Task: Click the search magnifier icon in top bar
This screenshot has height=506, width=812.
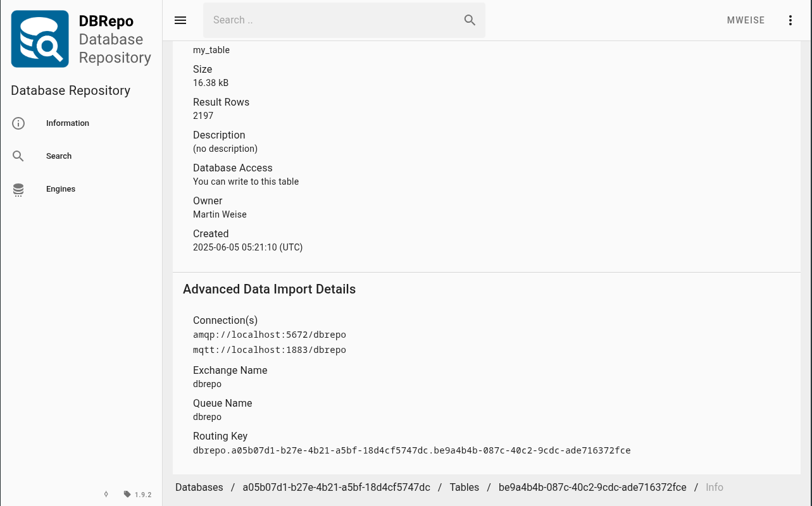Action: click(x=470, y=20)
